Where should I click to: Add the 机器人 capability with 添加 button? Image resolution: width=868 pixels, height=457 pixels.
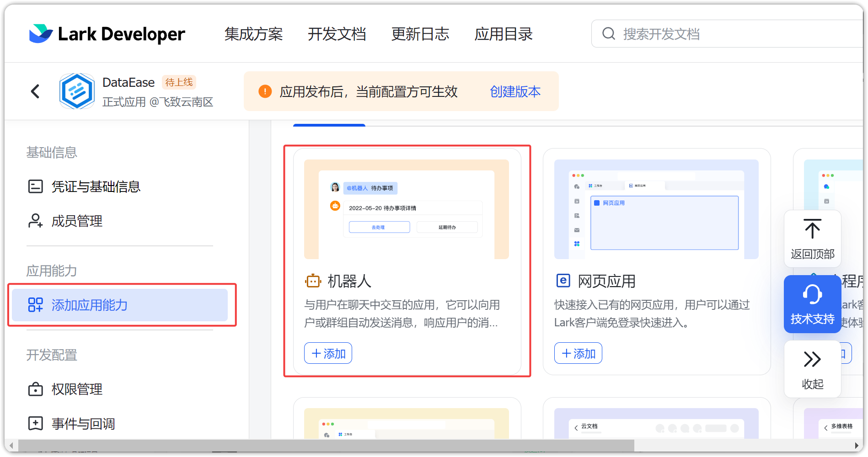tap(328, 353)
